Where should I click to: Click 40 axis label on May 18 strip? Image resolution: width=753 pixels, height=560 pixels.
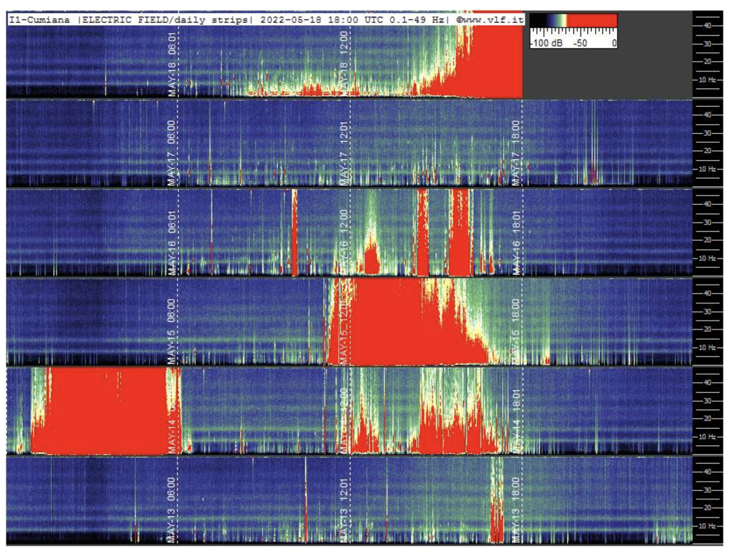click(x=707, y=25)
